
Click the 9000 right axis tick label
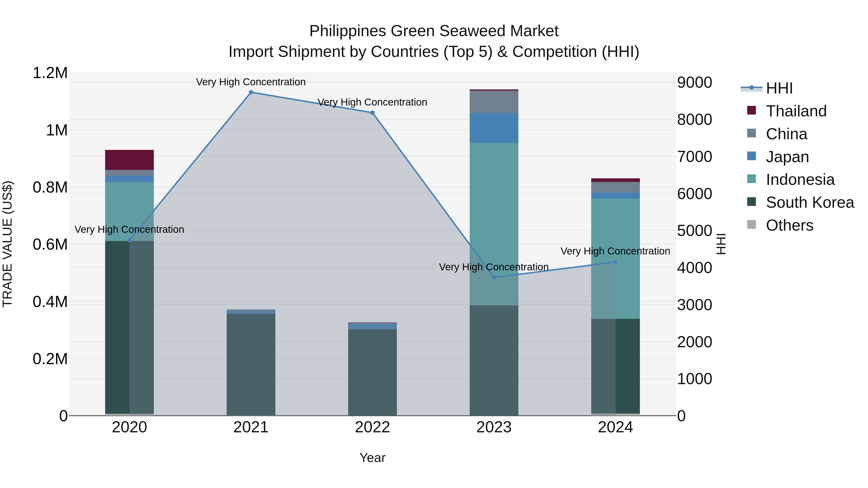pos(694,82)
